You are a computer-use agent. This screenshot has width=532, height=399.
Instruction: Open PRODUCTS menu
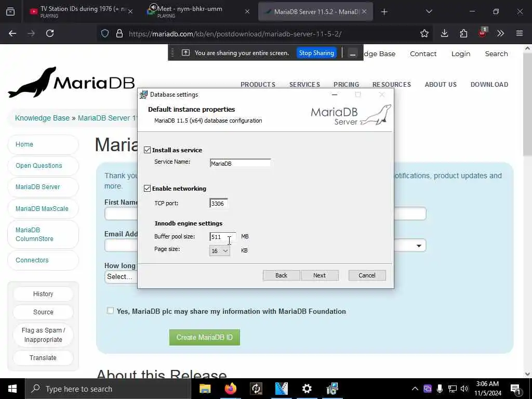point(258,85)
